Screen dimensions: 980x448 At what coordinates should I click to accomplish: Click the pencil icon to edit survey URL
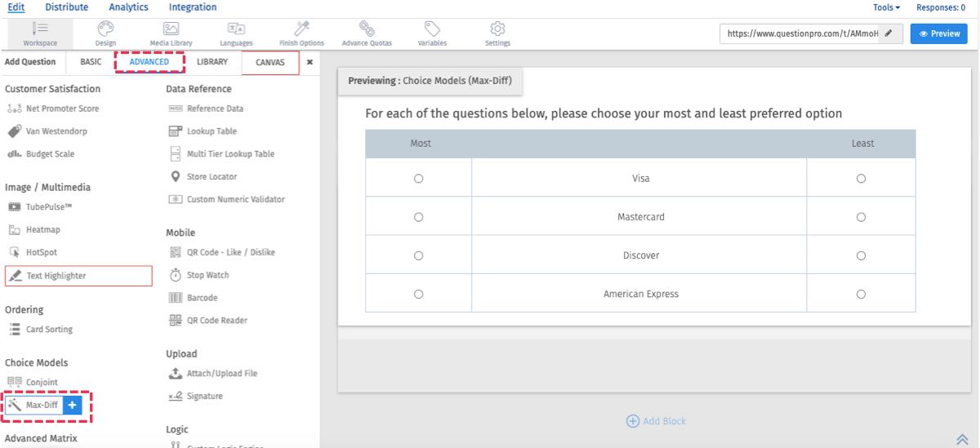[889, 33]
